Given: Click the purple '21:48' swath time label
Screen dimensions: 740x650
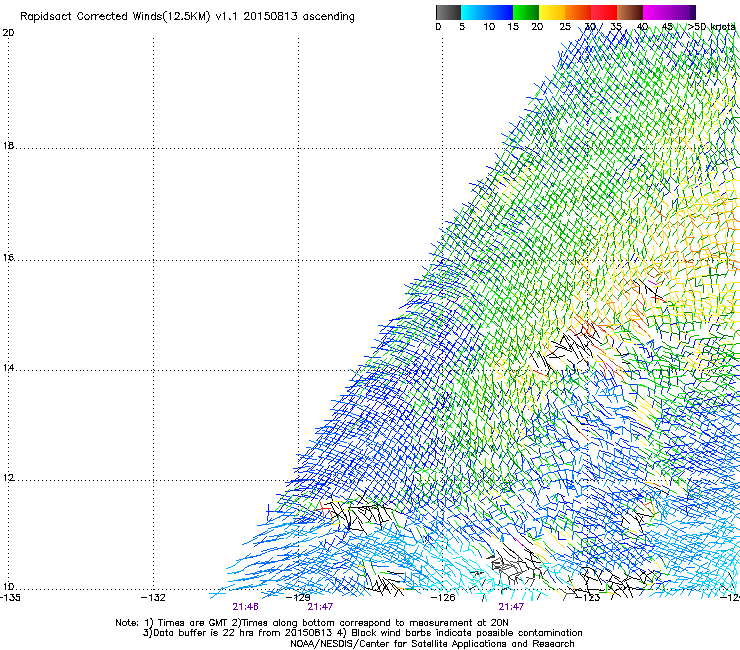Looking at the screenshot, I should 245,607.
